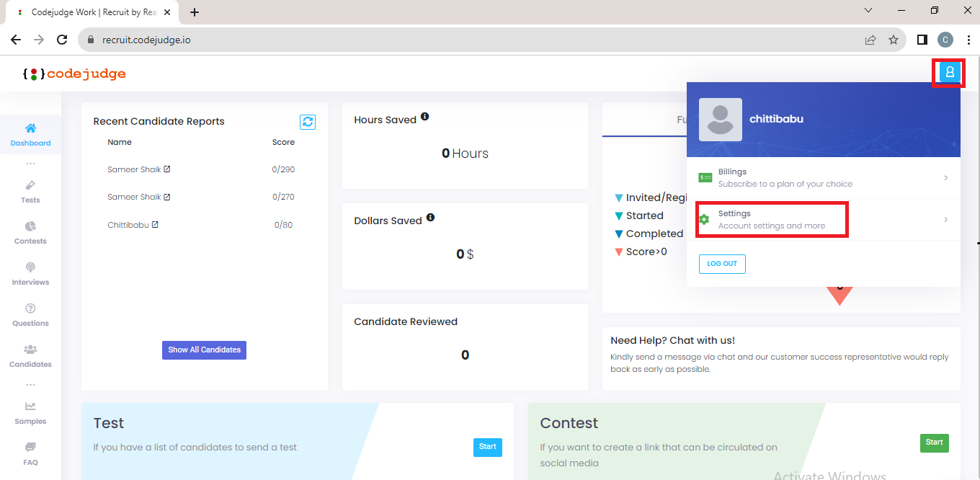Hit the green Start button for Contest

pyautogui.click(x=934, y=443)
